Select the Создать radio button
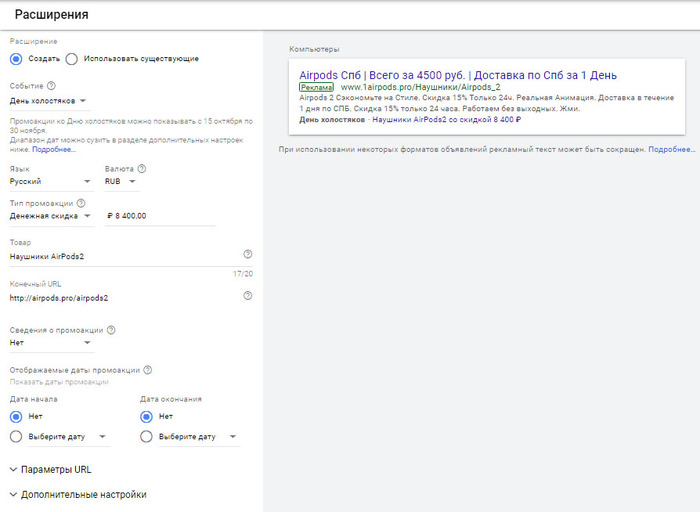700x512 pixels. point(16,58)
